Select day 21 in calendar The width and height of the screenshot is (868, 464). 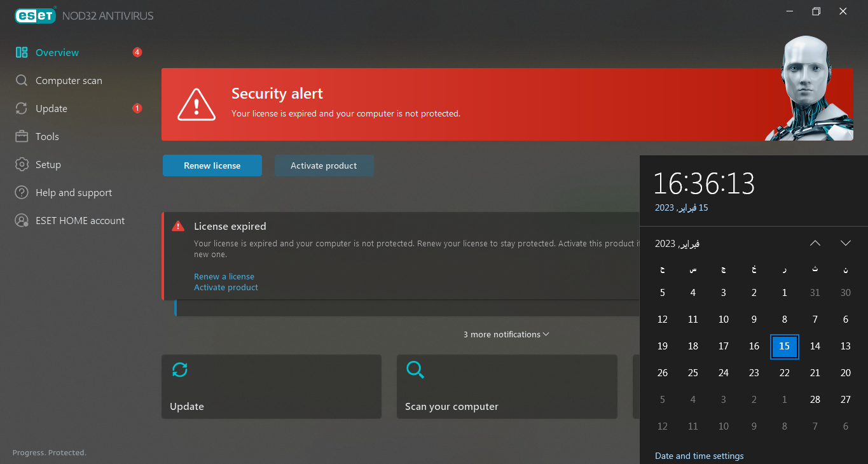click(x=815, y=373)
